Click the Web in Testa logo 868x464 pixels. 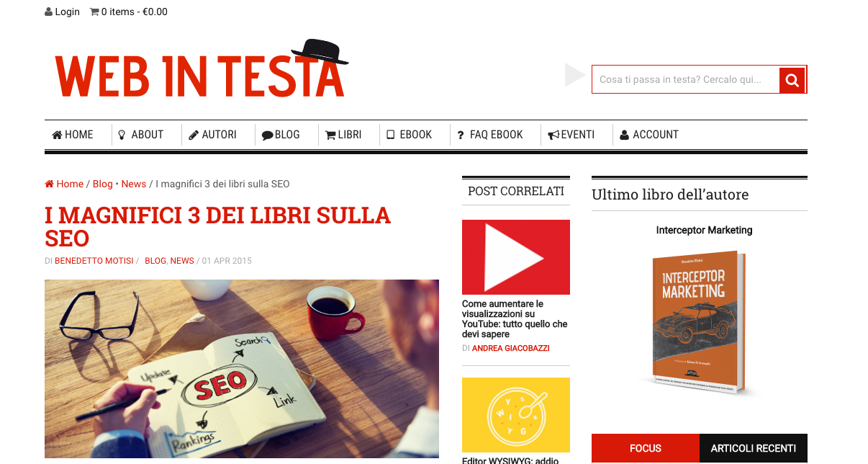pos(202,69)
